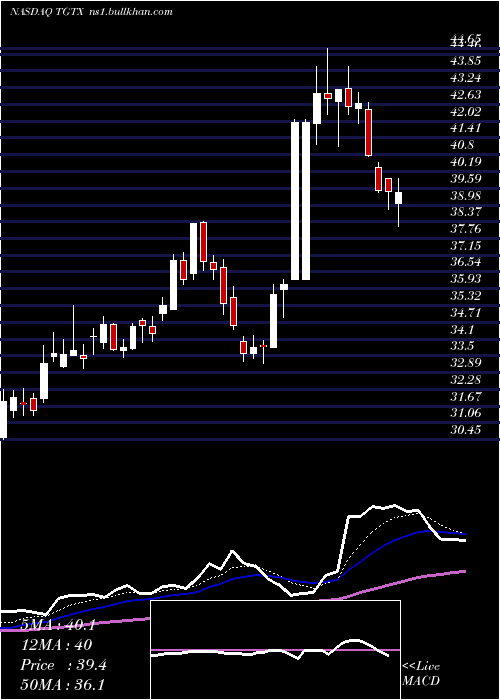500x700 pixels.
Task: Select the 40.19 price axis label
Action: point(464,162)
